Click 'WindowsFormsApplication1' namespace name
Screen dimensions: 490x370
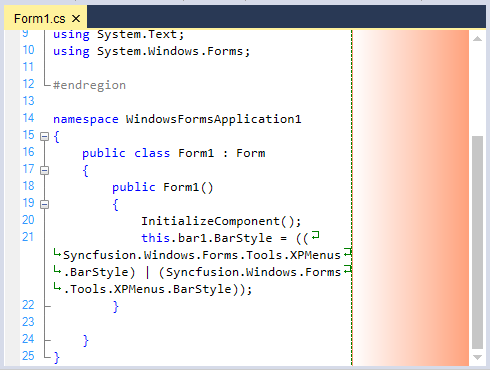coord(213,119)
